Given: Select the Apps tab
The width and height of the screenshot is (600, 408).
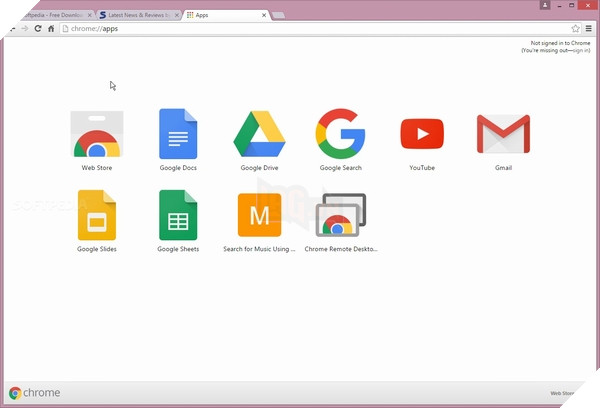Looking at the screenshot, I should [227, 15].
